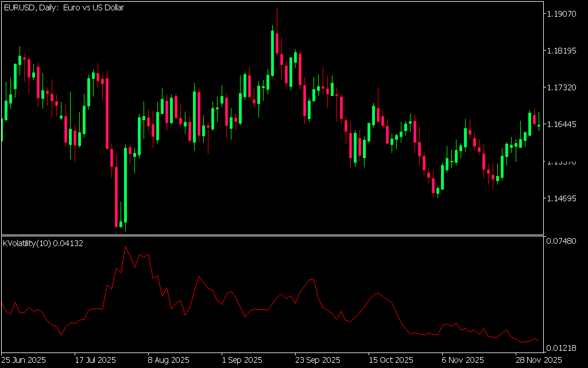Image resolution: width=588 pixels, height=368 pixels.
Task: Click the 0.07480 indicator scale value
Action: coord(562,240)
